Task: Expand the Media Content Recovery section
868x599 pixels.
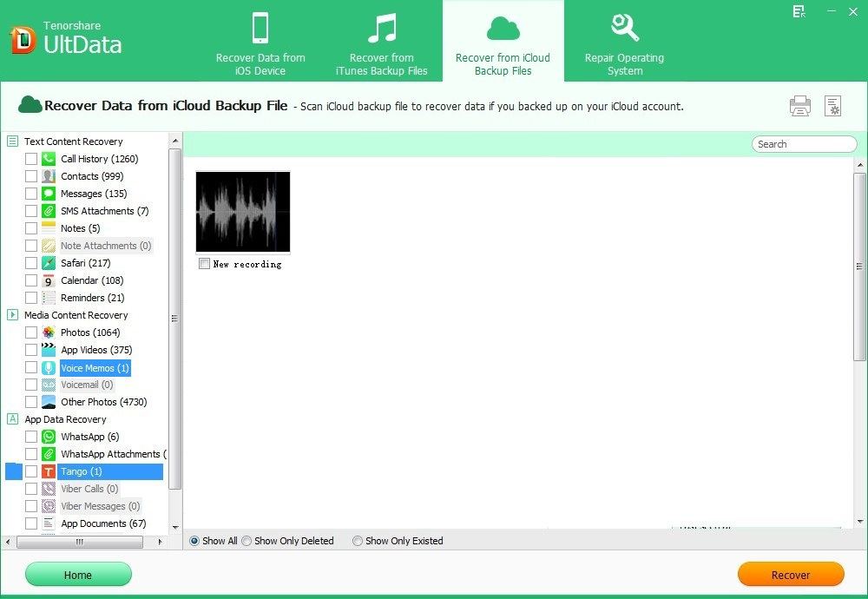Action: [x=11, y=314]
